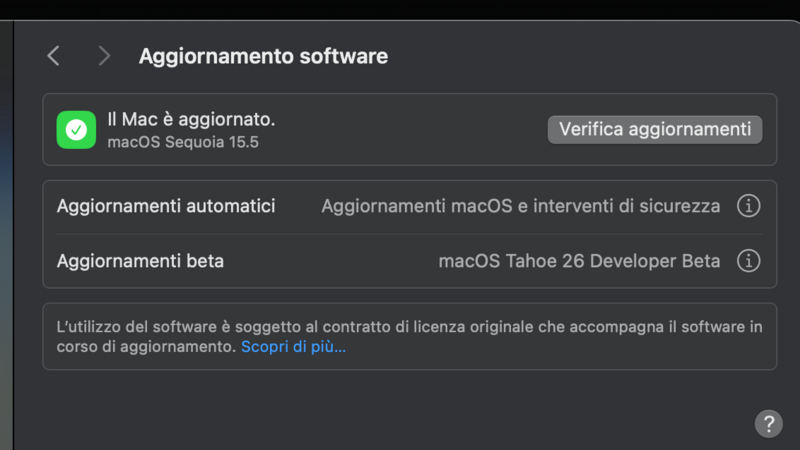Click the green checkmark status icon
This screenshot has width=800, height=450.
coord(75,130)
